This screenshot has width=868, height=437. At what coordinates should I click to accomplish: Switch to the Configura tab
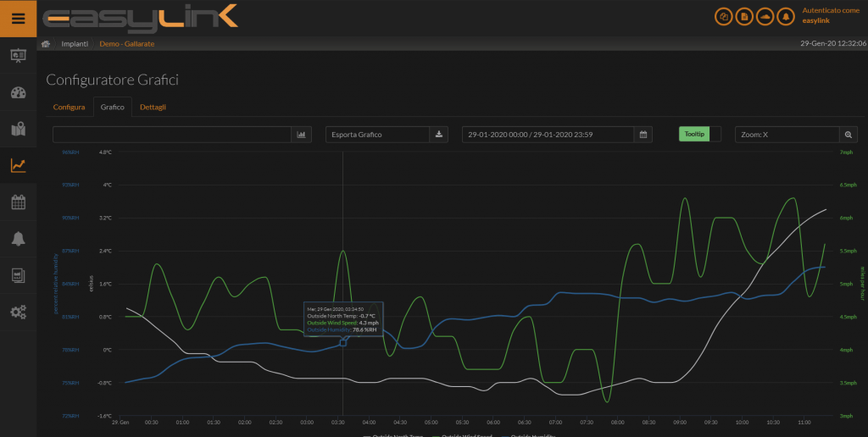69,108
